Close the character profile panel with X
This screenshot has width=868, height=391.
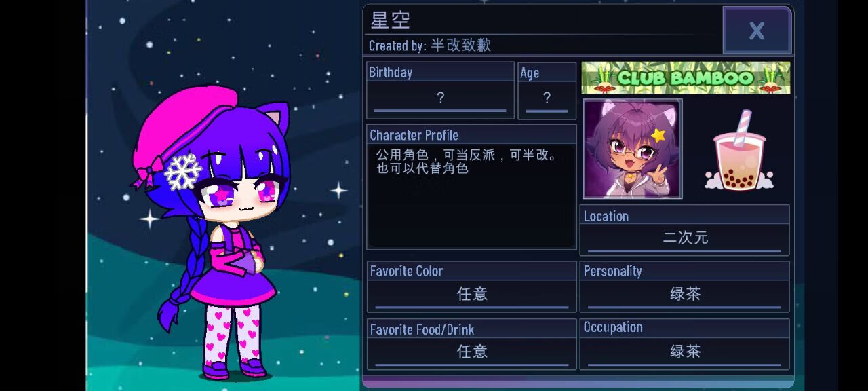pos(757,31)
